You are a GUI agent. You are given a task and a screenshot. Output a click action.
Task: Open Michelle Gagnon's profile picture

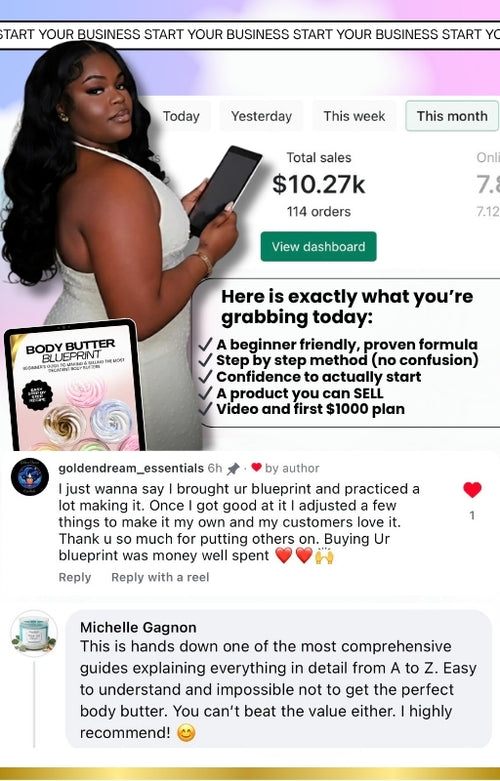tap(34, 633)
